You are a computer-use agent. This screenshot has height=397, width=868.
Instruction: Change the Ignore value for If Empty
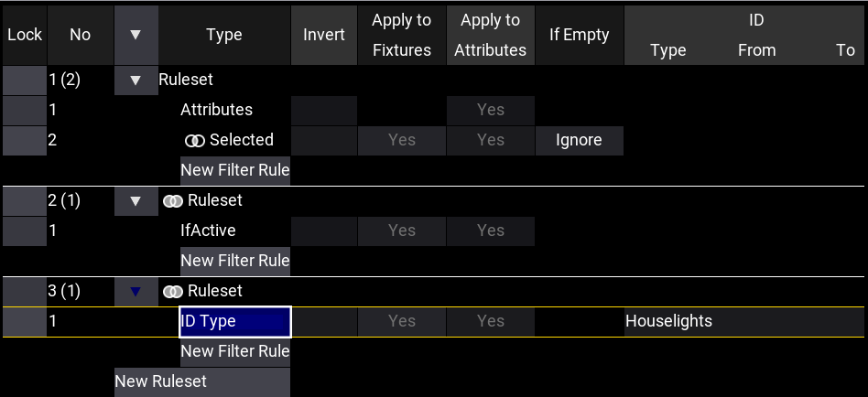579,140
